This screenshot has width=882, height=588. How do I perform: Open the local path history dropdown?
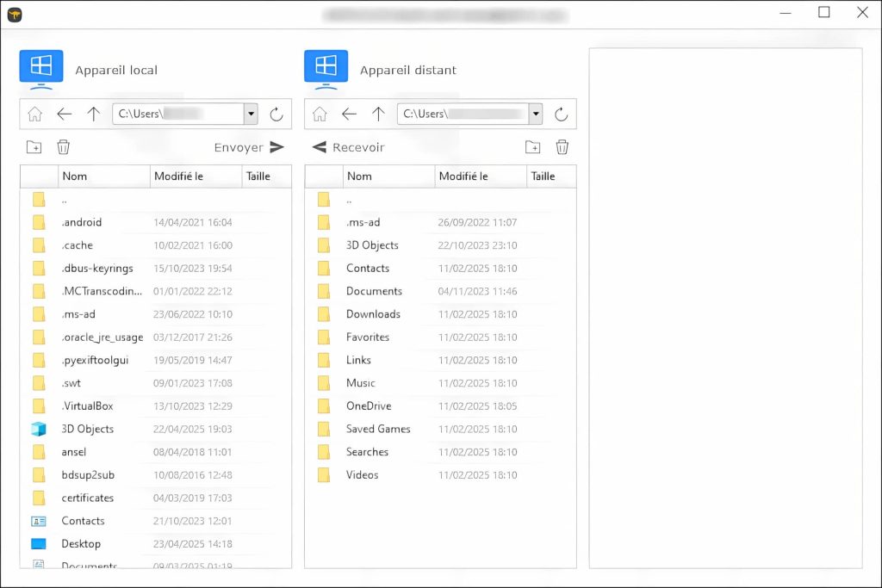[x=251, y=113]
